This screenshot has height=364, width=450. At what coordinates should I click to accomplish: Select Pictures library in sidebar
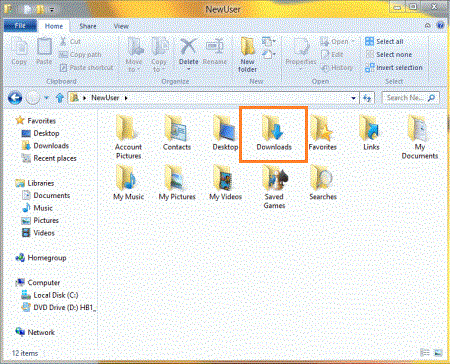click(40, 220)
